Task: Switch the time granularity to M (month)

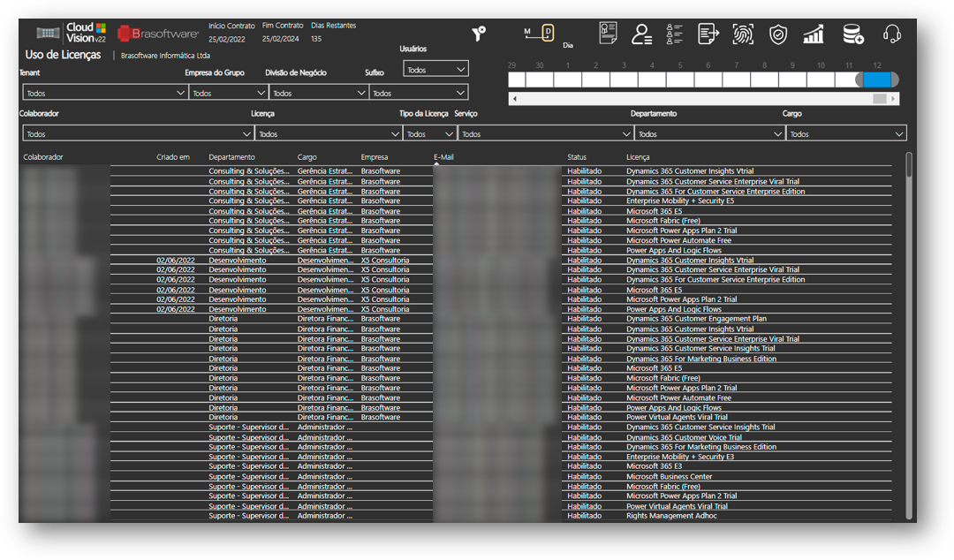Action: tap(526, 31)
